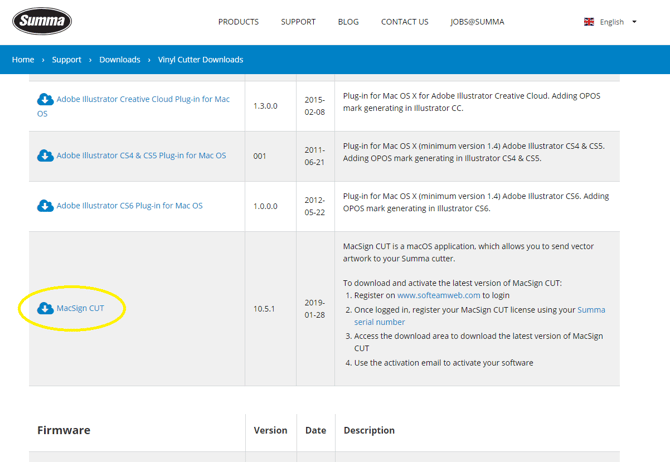Select the English language label
The width and height of the screenshot is (670, 462).
(611, 22)
